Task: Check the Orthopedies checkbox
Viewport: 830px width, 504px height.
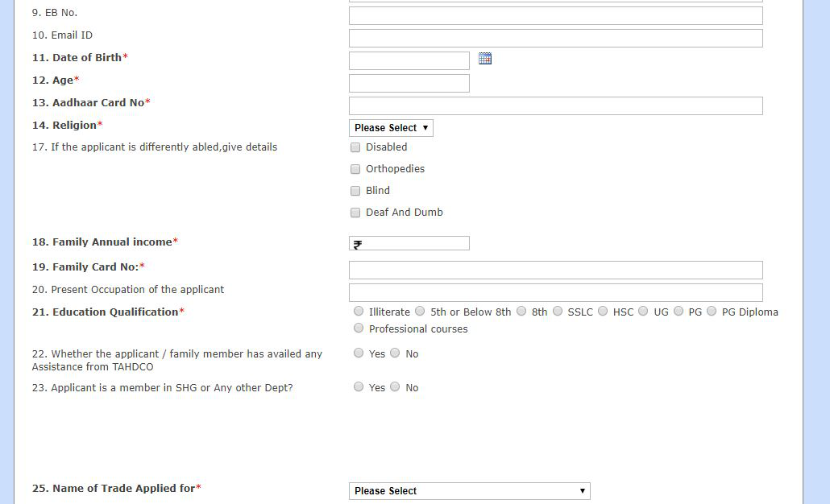Action: coord(355,169)
